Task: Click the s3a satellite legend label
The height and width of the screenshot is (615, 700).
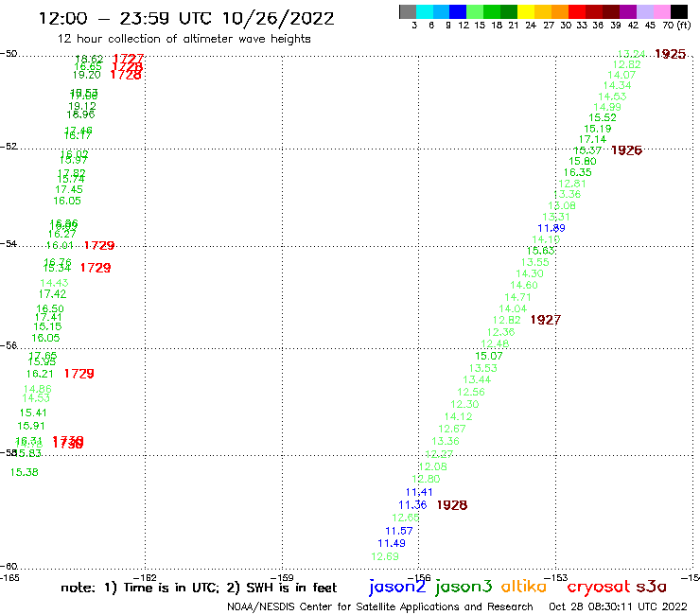Action: click(651, 587)
